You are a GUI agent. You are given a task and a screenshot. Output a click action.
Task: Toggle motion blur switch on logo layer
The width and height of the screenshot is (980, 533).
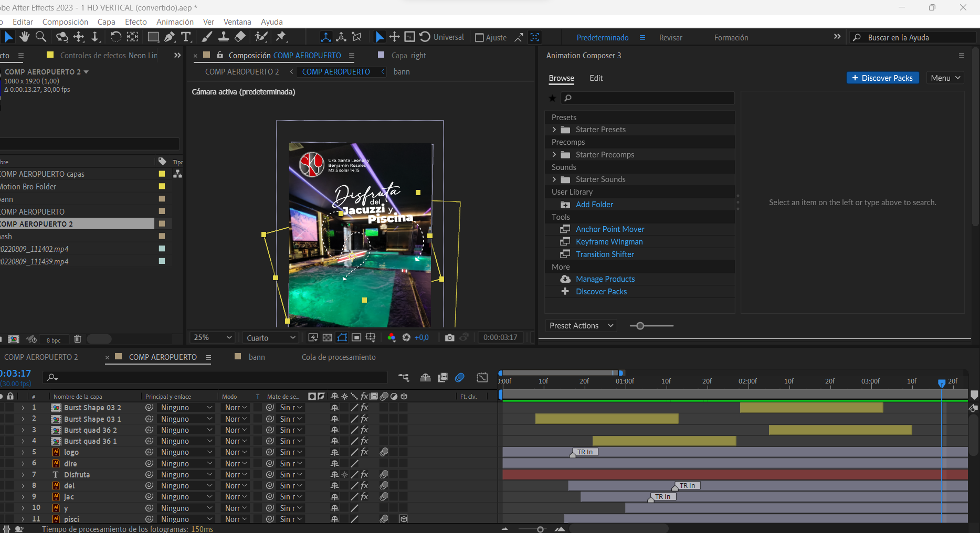point(384,452)
